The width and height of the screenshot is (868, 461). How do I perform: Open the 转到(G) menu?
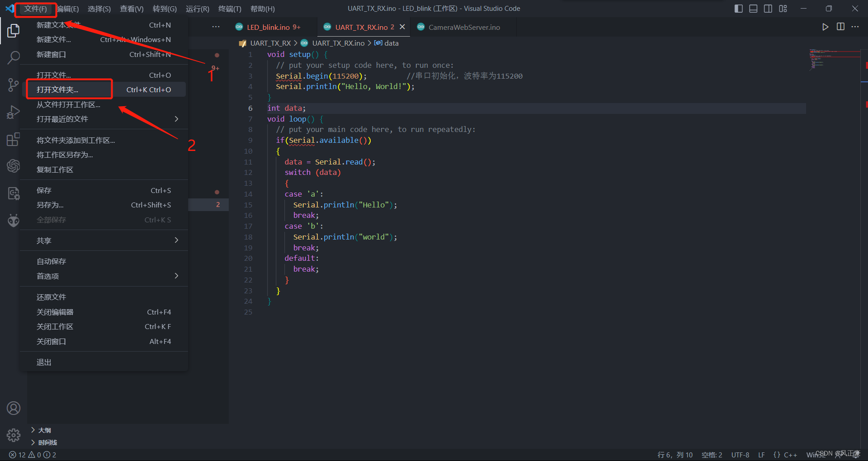click(x=165, y=9)
